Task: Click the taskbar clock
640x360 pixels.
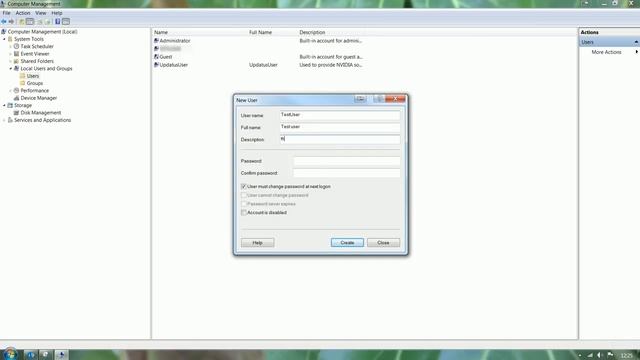Action: [627, 356]
